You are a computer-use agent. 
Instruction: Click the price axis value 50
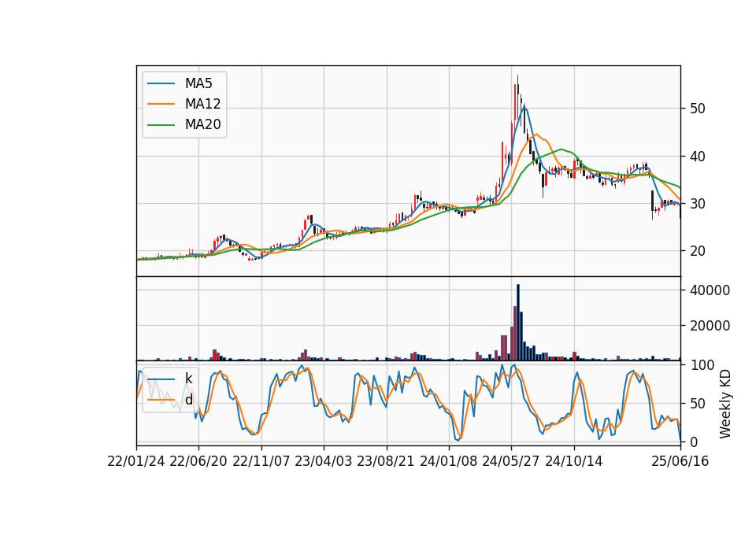(x=698, y=109)
